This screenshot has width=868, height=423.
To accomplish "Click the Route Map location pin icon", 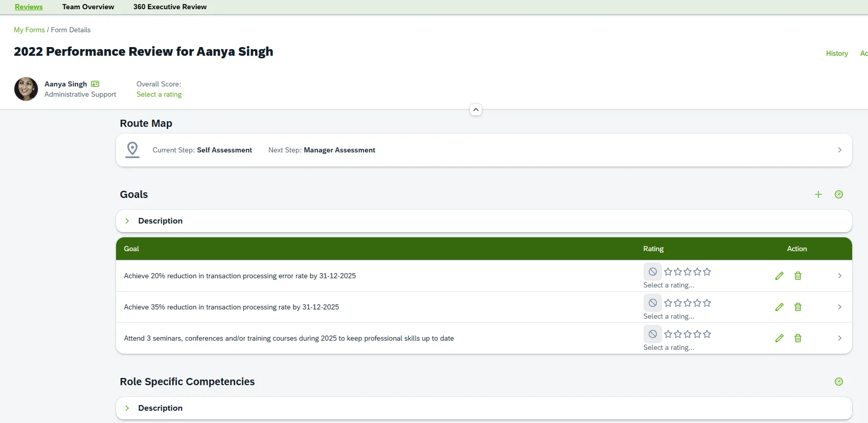I will pos(132,149).
